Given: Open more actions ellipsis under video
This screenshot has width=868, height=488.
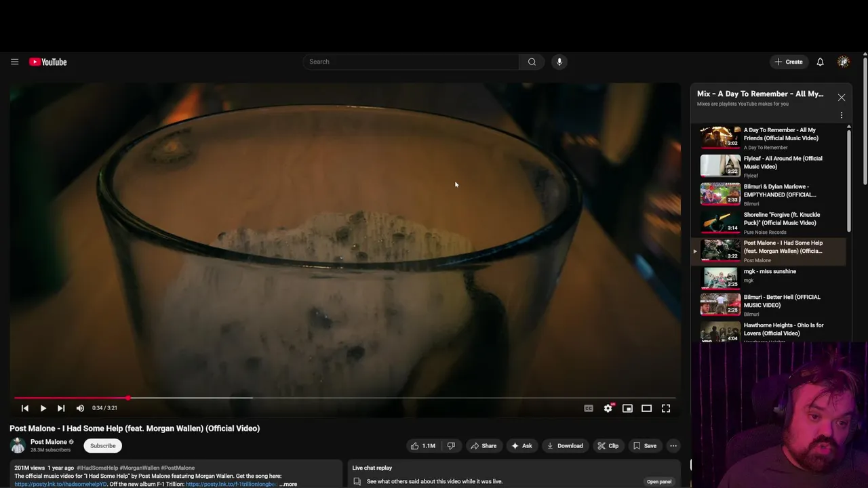Looking at the screenshot, I should click(x=673, y=446).
